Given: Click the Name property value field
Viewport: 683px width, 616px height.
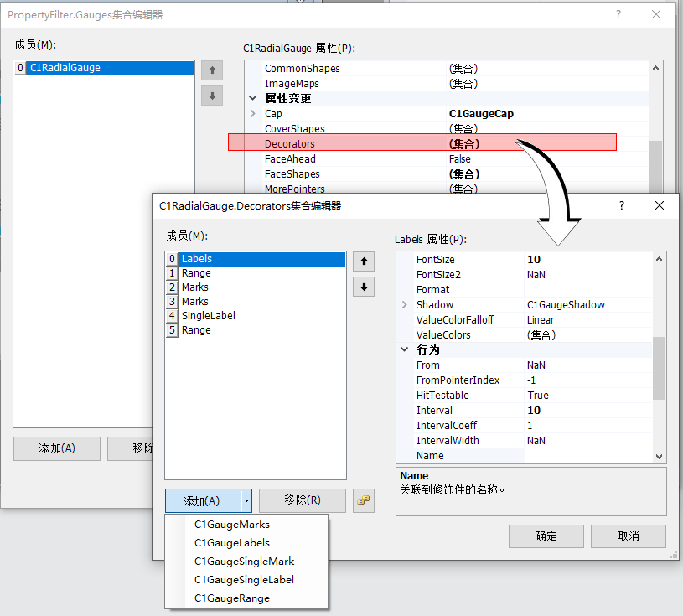Looking at the screenshot, I should click(x=587, y=456).
